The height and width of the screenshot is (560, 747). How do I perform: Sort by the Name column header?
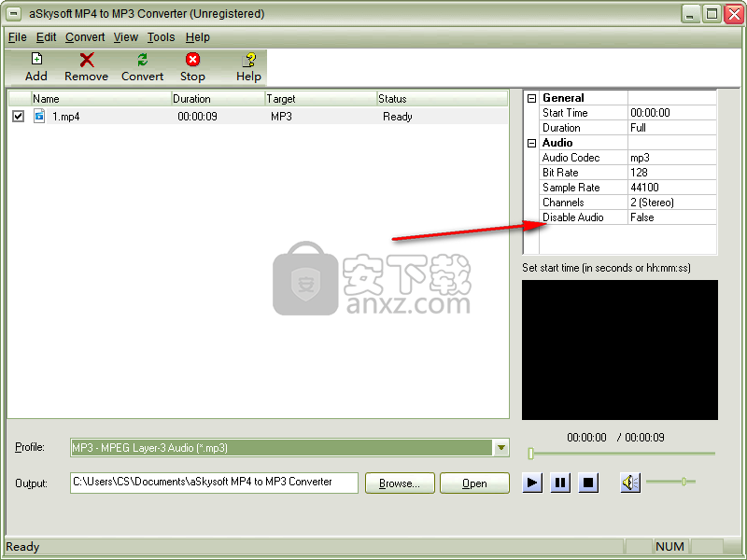click(x=101, y=99)
